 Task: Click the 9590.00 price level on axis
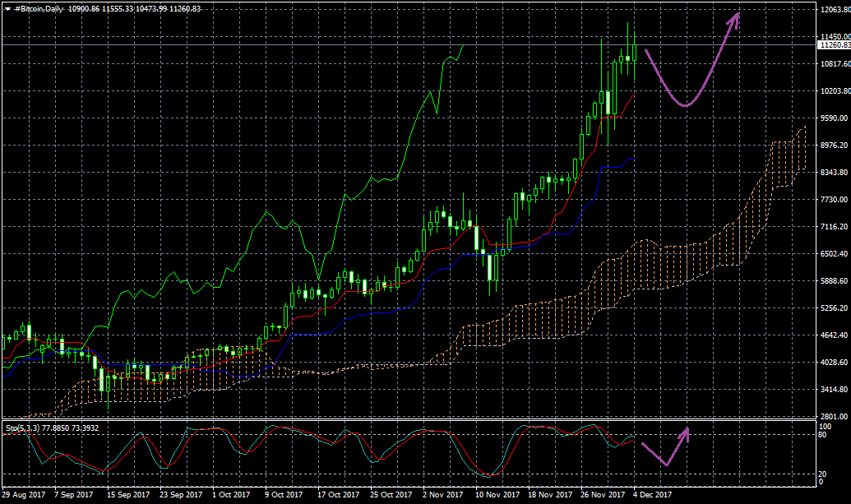(x=832, y=118)
